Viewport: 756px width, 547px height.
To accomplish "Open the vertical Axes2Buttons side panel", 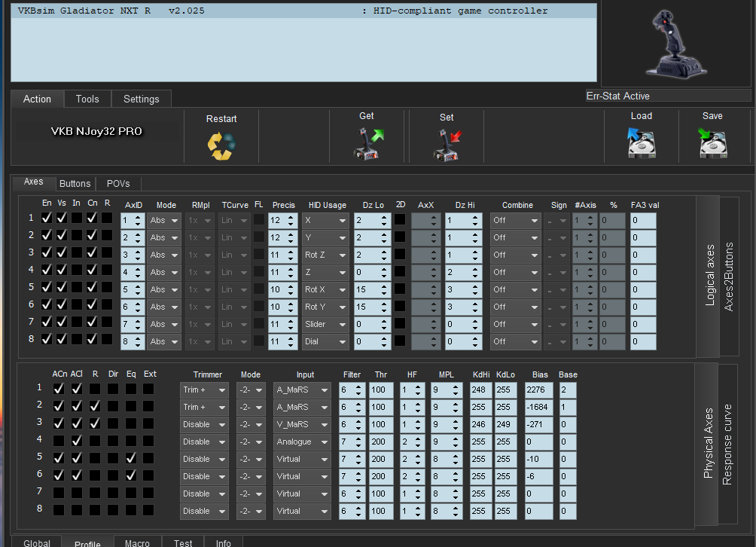I will tap(729, 277).
